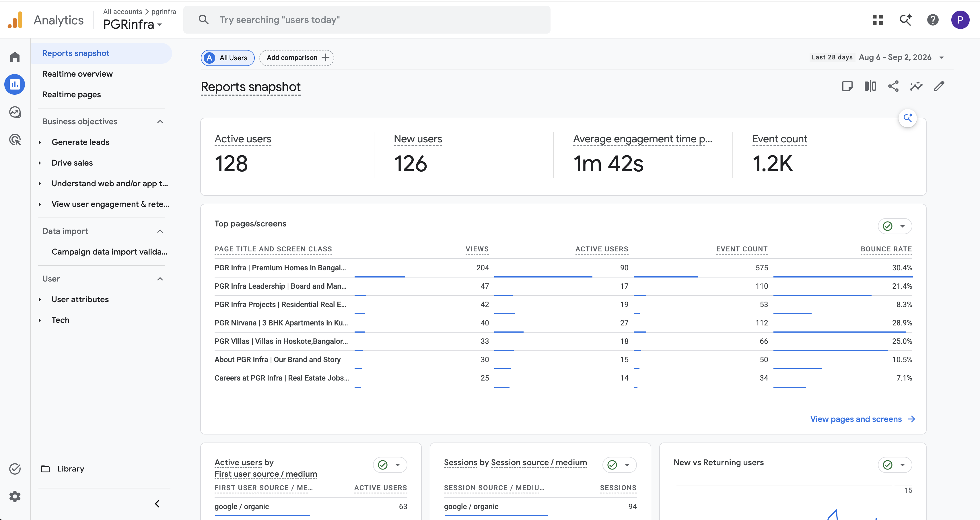Expand the User attributes item

point(40,300)
